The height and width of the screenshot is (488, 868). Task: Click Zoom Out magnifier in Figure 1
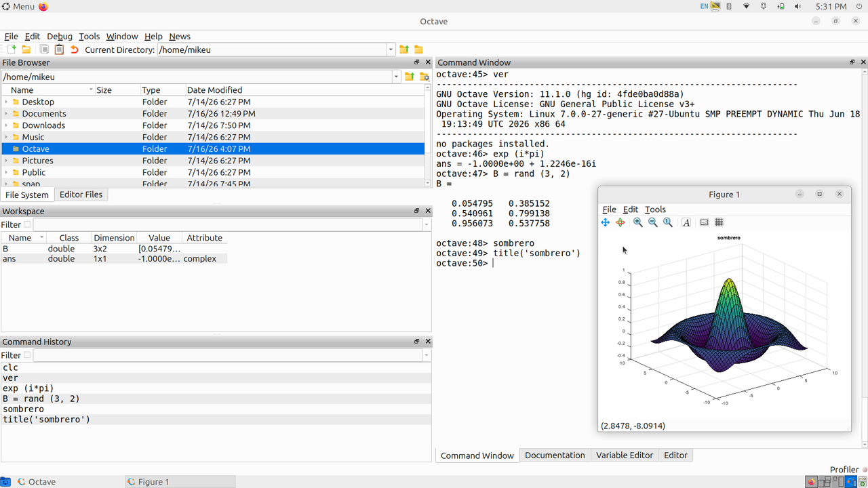(653, 222)
